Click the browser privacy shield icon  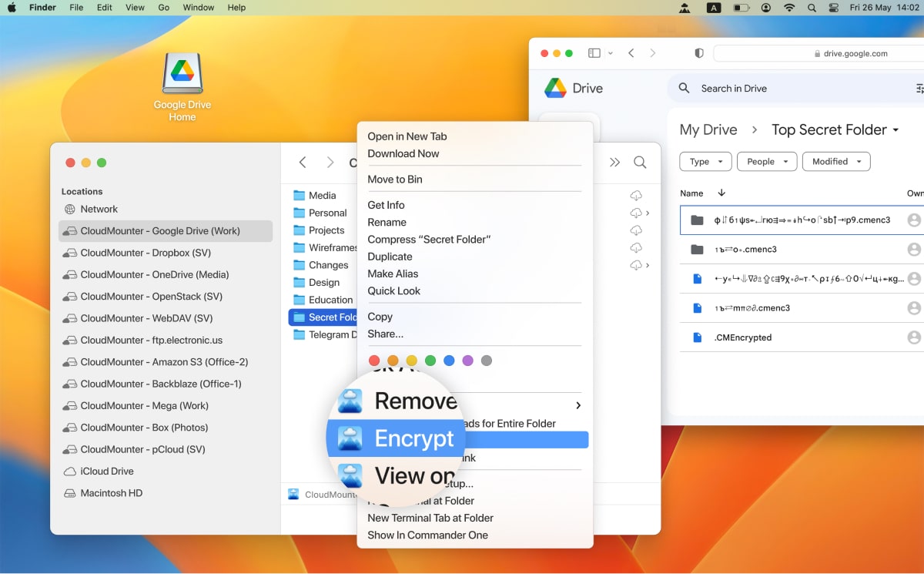[x=699, y=53]
